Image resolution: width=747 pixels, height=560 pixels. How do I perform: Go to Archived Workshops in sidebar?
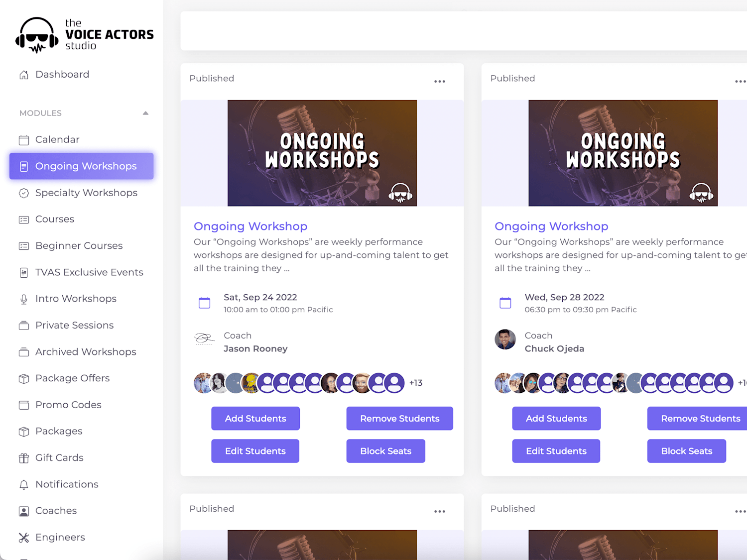click(86, 352)
